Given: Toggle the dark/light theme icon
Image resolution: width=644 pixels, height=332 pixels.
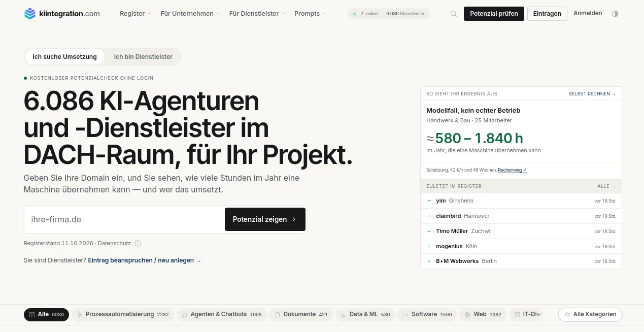Looking at the screenshot, I should point(615,14).
